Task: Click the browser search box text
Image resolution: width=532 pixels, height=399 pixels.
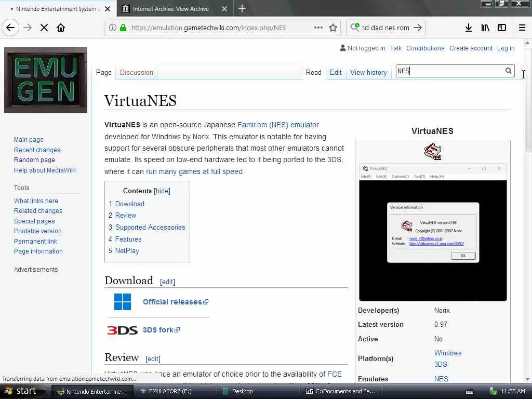Action: click(x=386, y=28)
